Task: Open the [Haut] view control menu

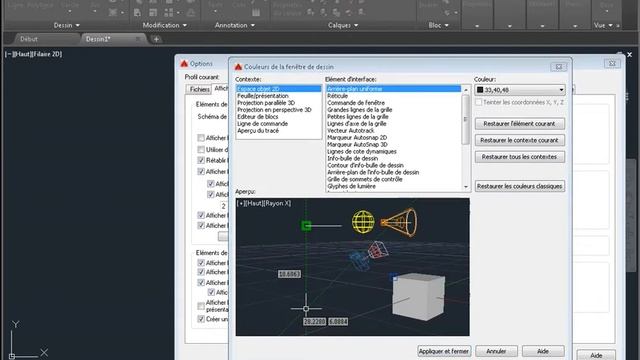Action: [x=22, y=54]
